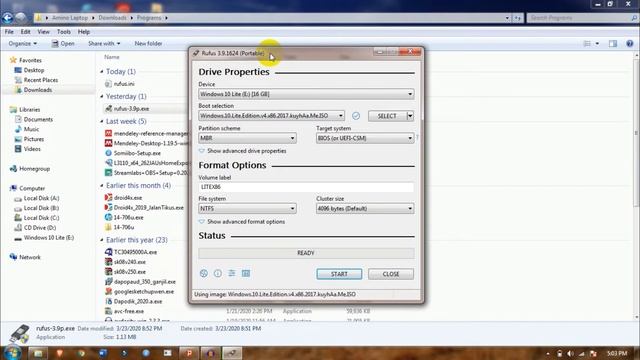Open the Tools menu in Explorer
This screenshot has width=640, height=360.
pos(64,32)
